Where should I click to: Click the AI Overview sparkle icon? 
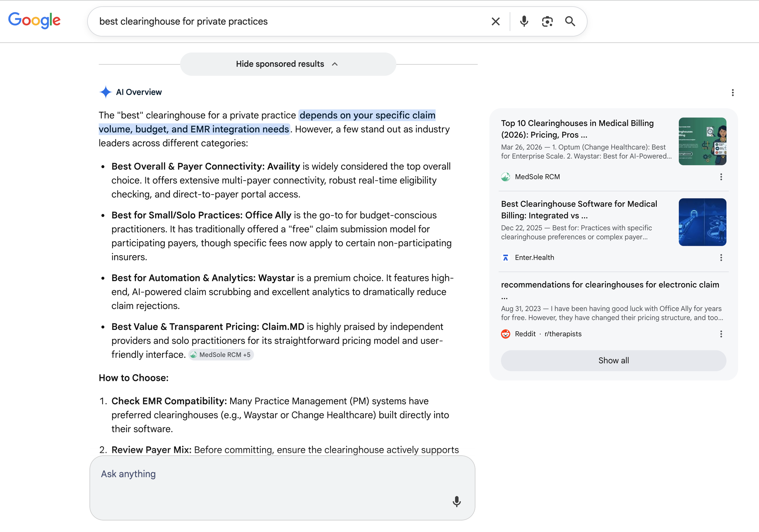[x=105, y=92]
